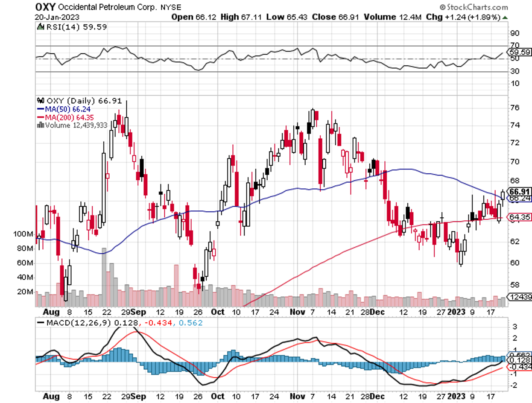The width and height of the screenshot is (532, 403).
Task: Click the 66.91 last-price tag on price axis
Action: click(x=520, y=192)
